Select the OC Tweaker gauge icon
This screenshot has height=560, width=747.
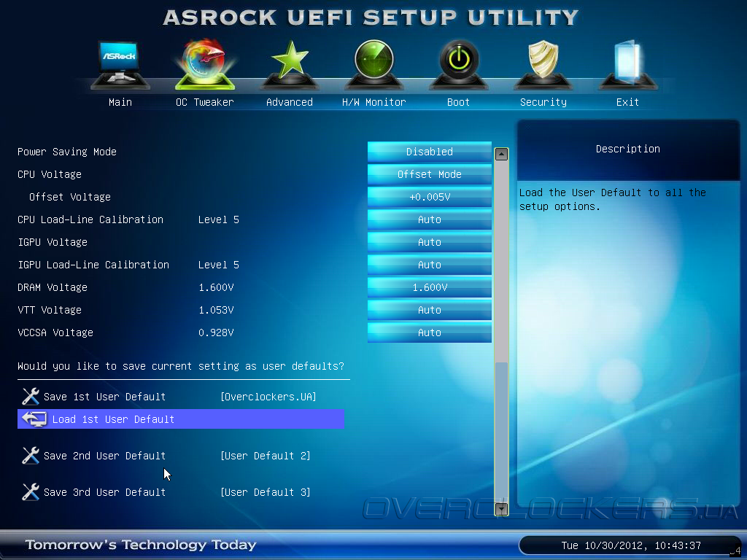point(205,65)
